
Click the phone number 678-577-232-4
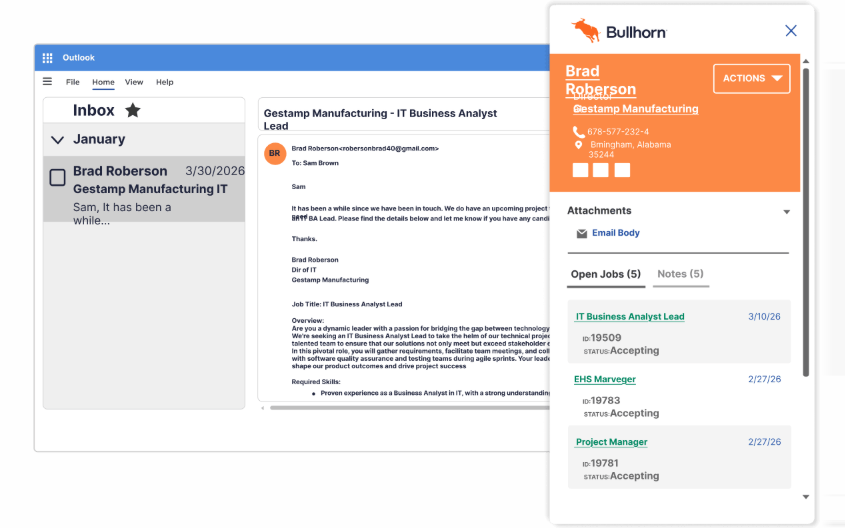point(618,131)
